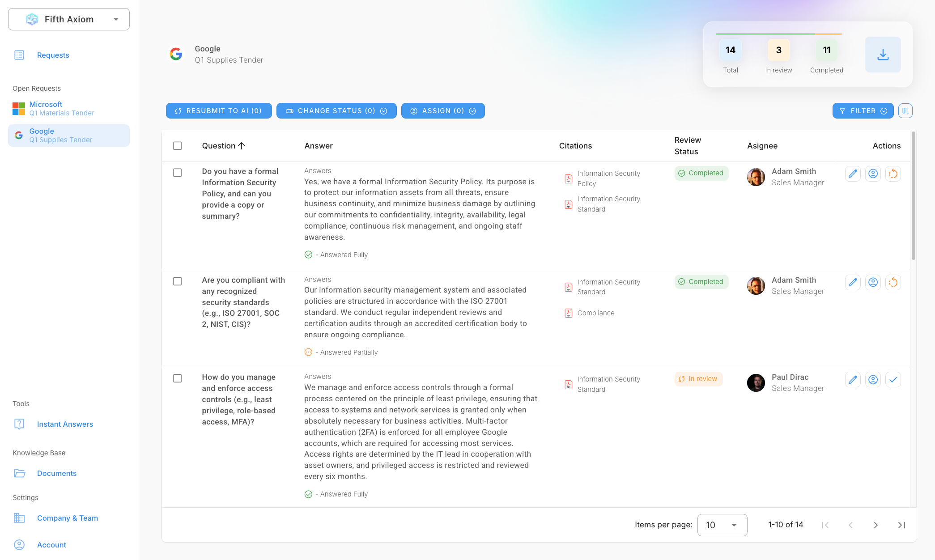
Task: Click the table vertical scrollbar
Action: (x=913, y=195)
